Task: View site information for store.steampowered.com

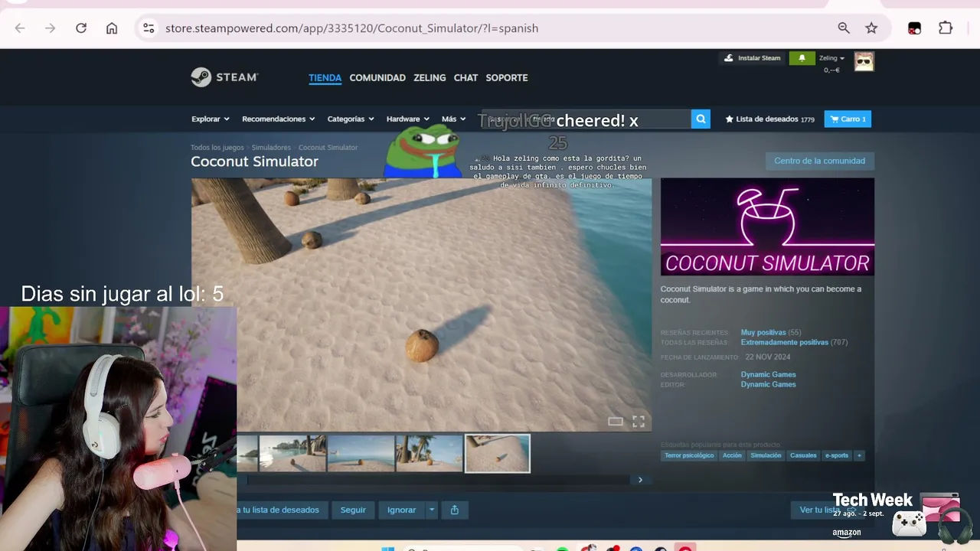Action: click(x=149, y=28)
